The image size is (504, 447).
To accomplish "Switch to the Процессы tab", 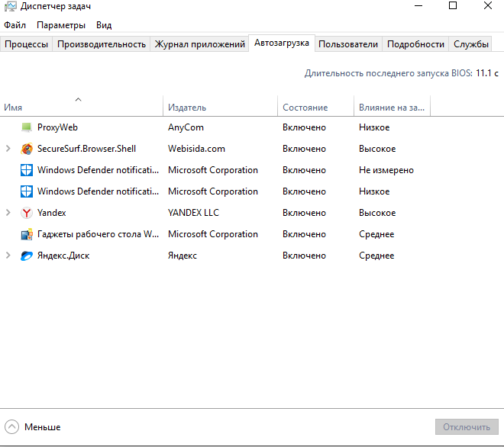I will 27,44.
